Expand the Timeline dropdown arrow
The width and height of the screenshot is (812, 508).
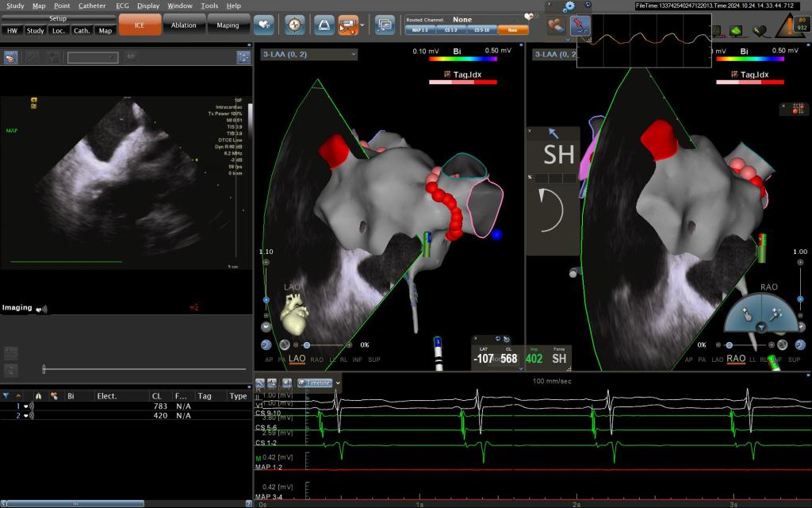(338, 383)
